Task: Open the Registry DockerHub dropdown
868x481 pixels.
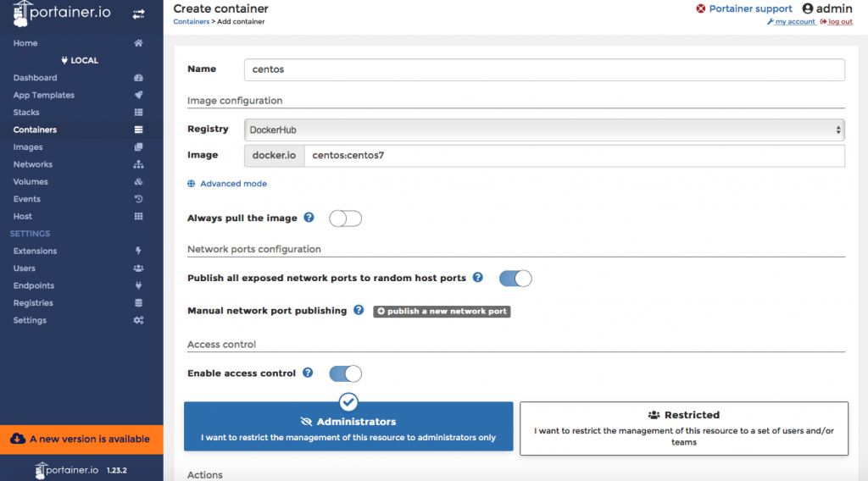Action: (544, 130)
